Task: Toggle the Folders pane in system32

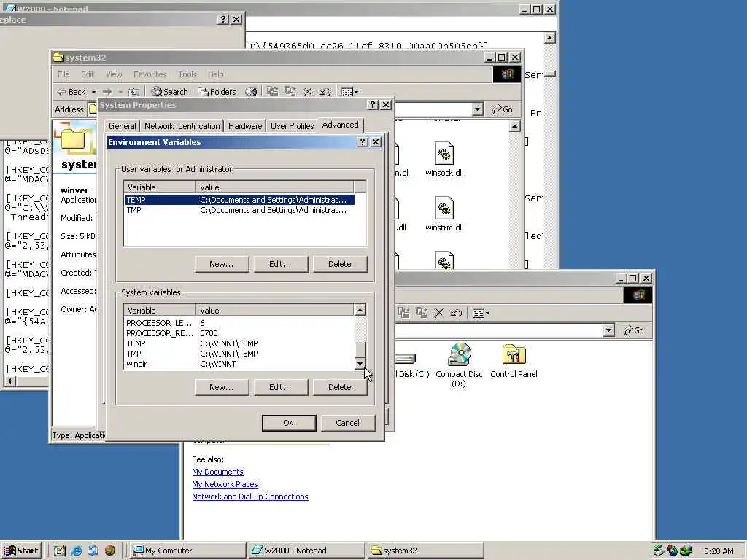Action: click(x=217, y=91)
